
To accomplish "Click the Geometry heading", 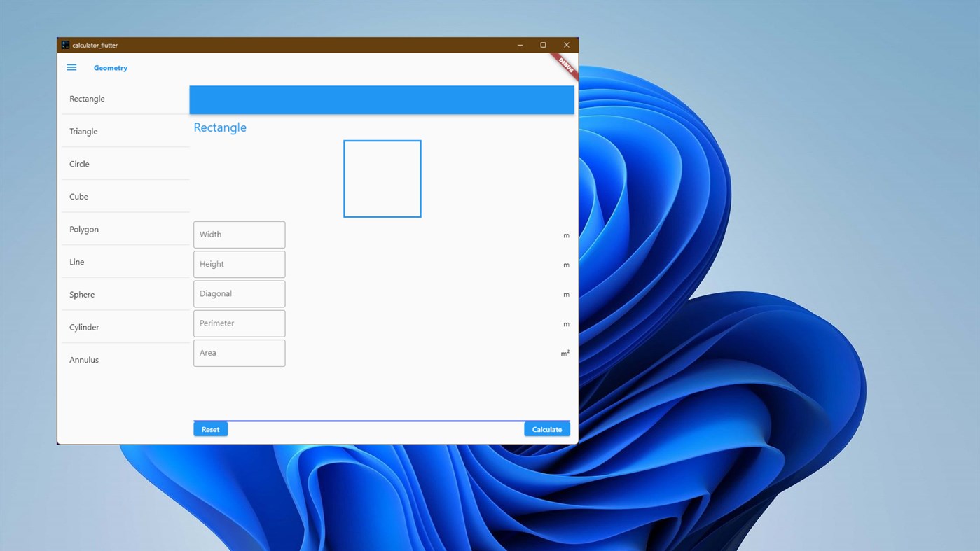I will click(x=111, y=67).
